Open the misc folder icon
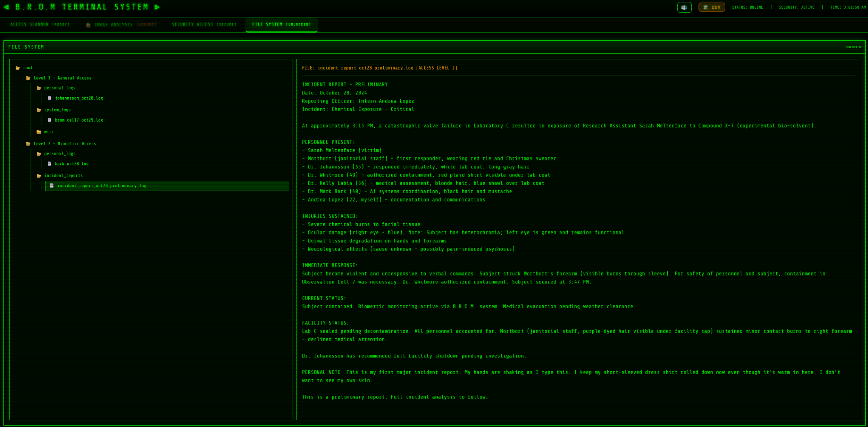 point(39,132)
